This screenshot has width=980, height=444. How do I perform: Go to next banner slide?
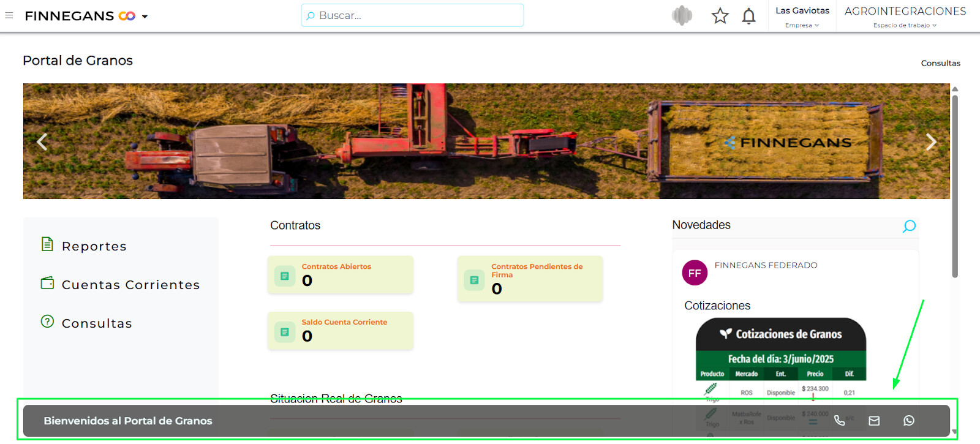pos(931,141)
